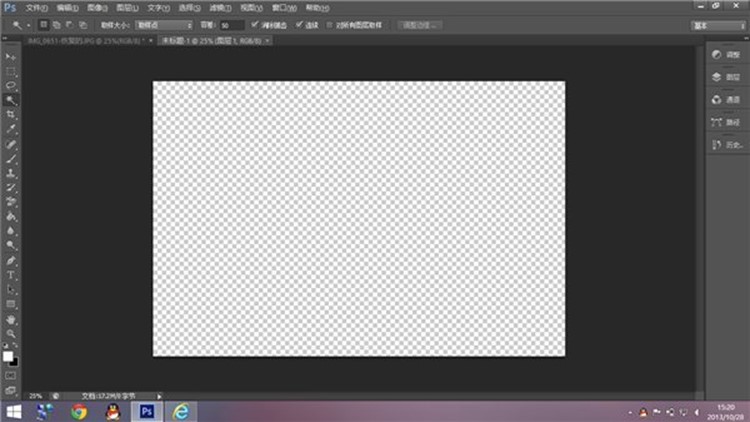Open the File (文件) menu

click(x=36, y=7)
